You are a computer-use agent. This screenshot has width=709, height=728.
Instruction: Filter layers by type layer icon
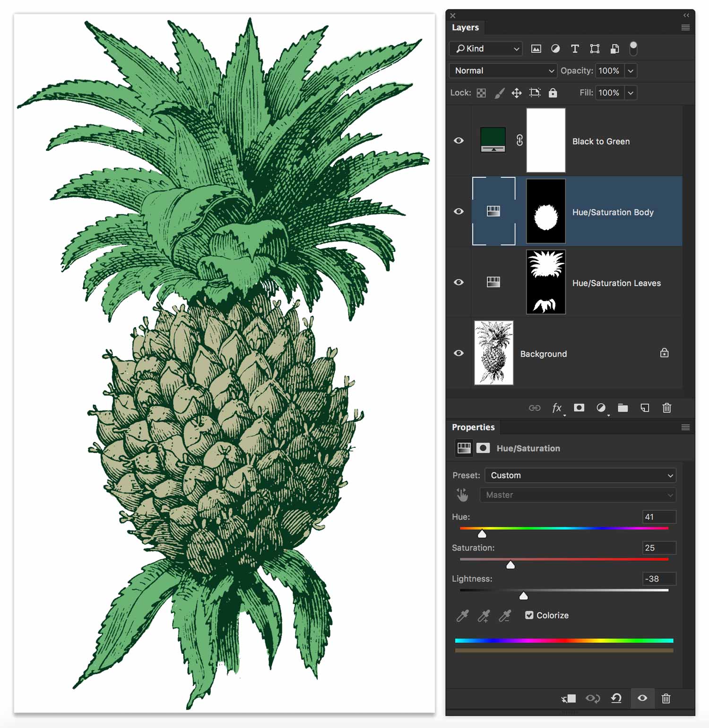point(575,49)
